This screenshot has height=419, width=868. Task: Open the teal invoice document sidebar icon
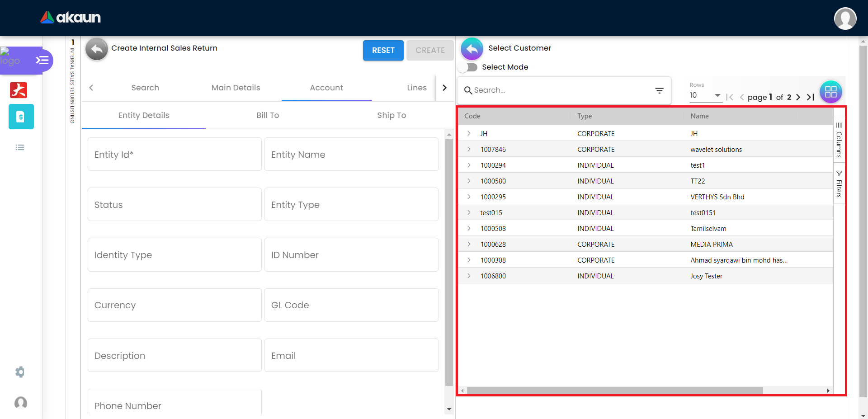[x=21, y=117]
